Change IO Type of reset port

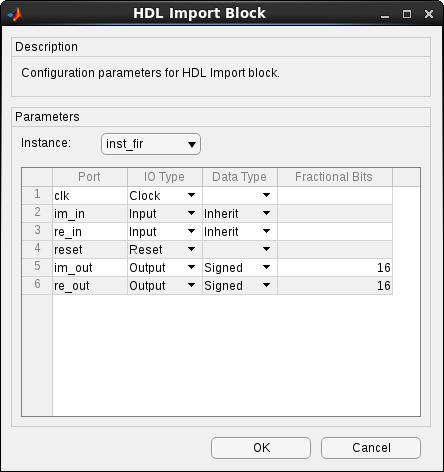[165, 250]
